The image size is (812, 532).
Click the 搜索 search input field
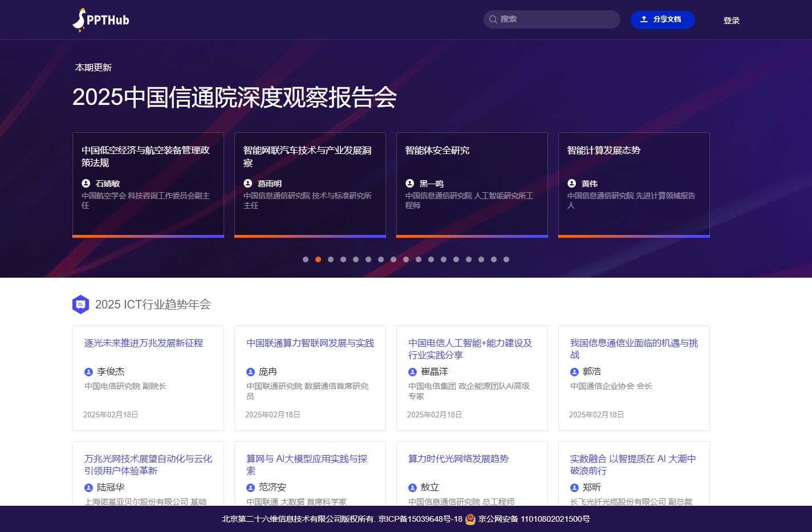click(x=552, y=19)
